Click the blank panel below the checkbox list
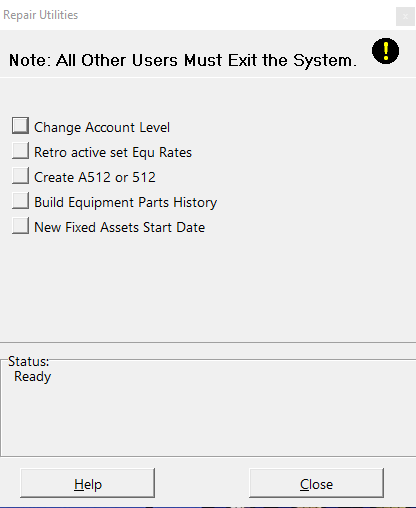This screenshot has width=416, height=508. (x=208, y=287)
